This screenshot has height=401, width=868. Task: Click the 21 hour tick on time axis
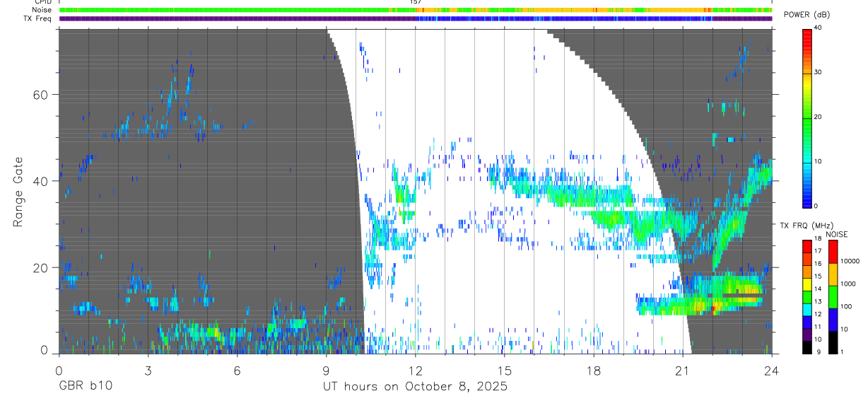(683, 369)
